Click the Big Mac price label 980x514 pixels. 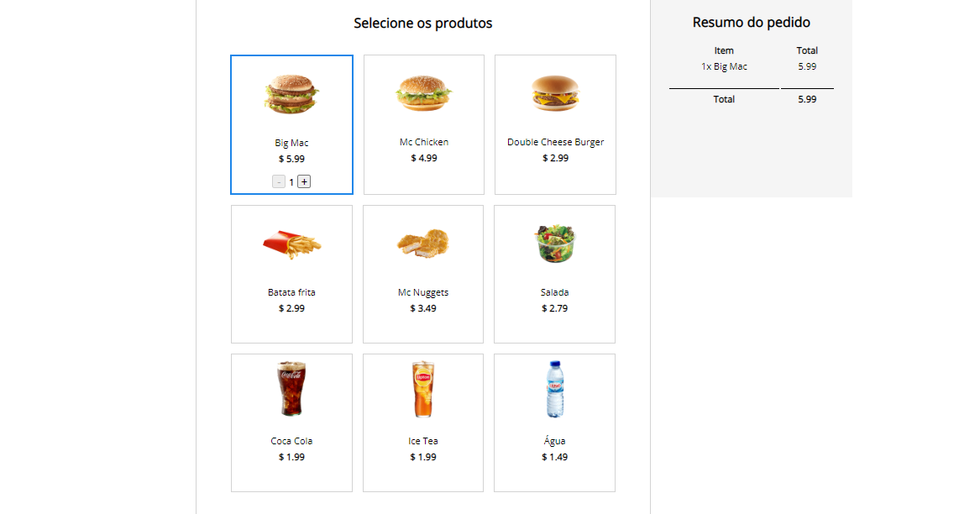click(291, 158)
